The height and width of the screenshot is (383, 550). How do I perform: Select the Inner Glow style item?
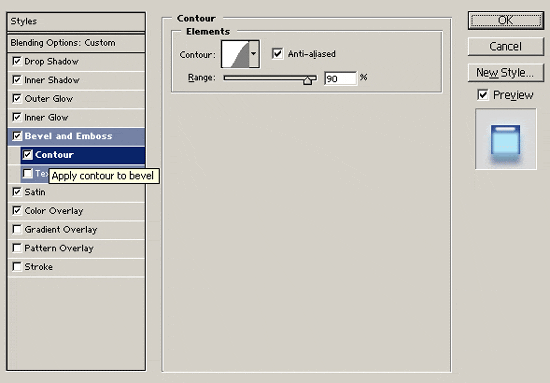[76, 117]
